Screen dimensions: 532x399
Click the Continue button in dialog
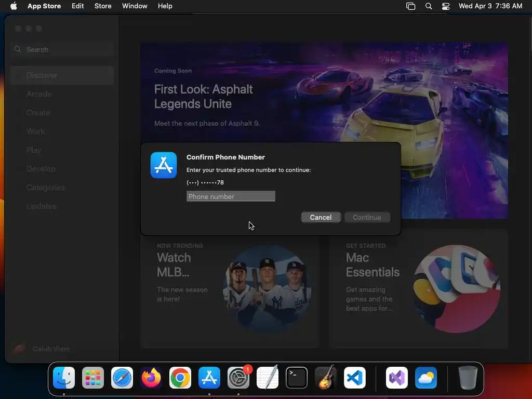[x=367, y=217]
